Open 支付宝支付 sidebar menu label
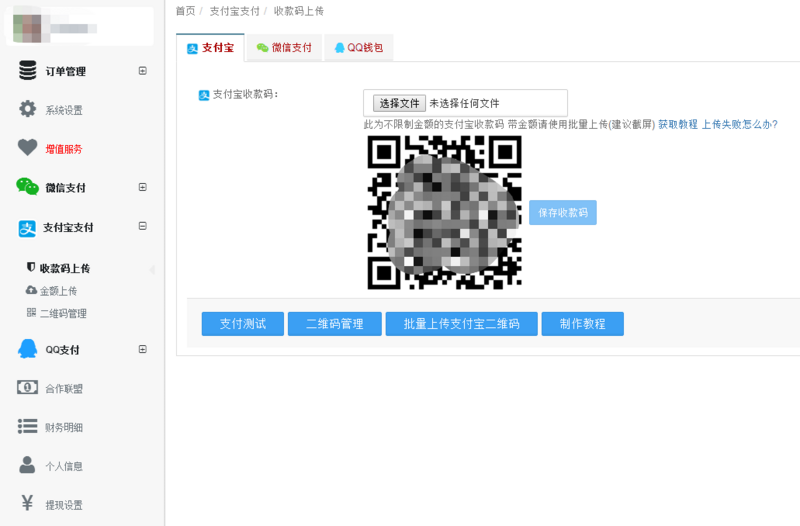Viewport: 800px width, 526px height. (x=68, y=228)
